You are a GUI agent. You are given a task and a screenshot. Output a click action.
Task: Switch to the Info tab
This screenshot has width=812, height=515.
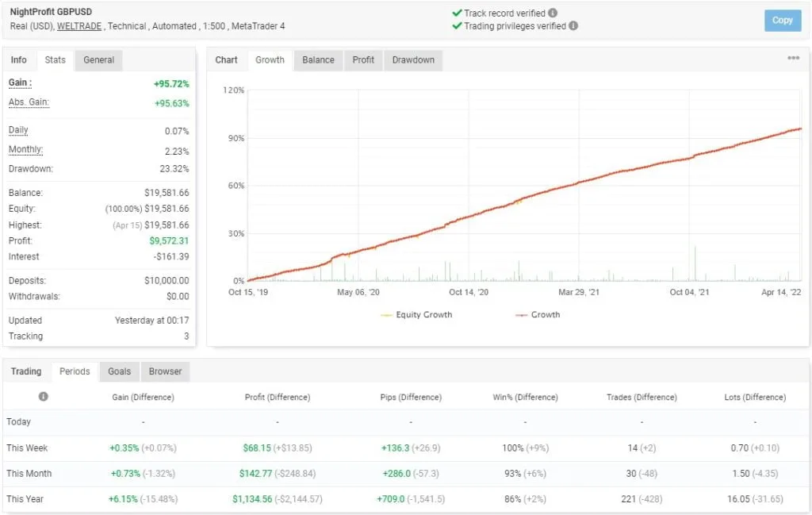tap(18, 60)
